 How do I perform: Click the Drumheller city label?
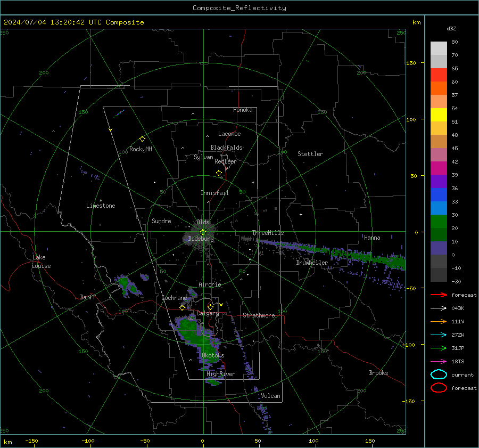pos(312,263)
